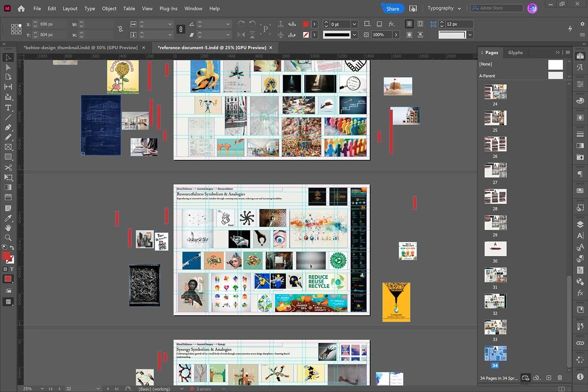
Task: Select the Line tool
Action: pos(8,118)
